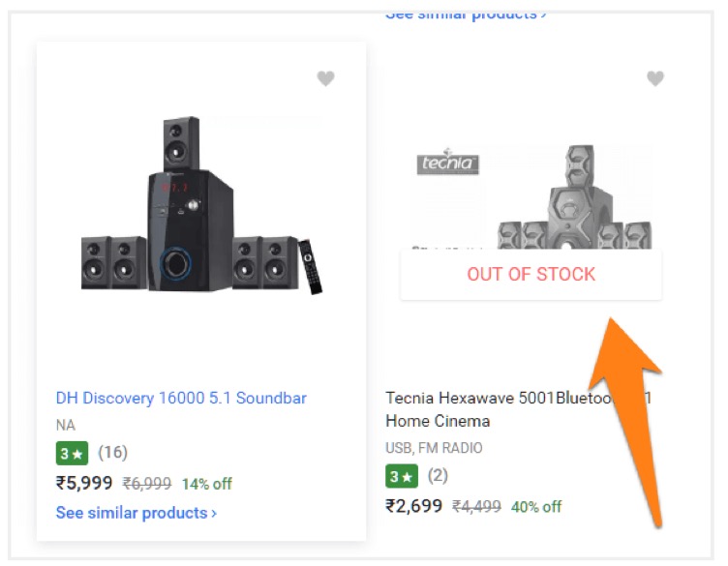728x566 pixels.
Task: Click the ₹5,999 price
Action: [84, 483]
